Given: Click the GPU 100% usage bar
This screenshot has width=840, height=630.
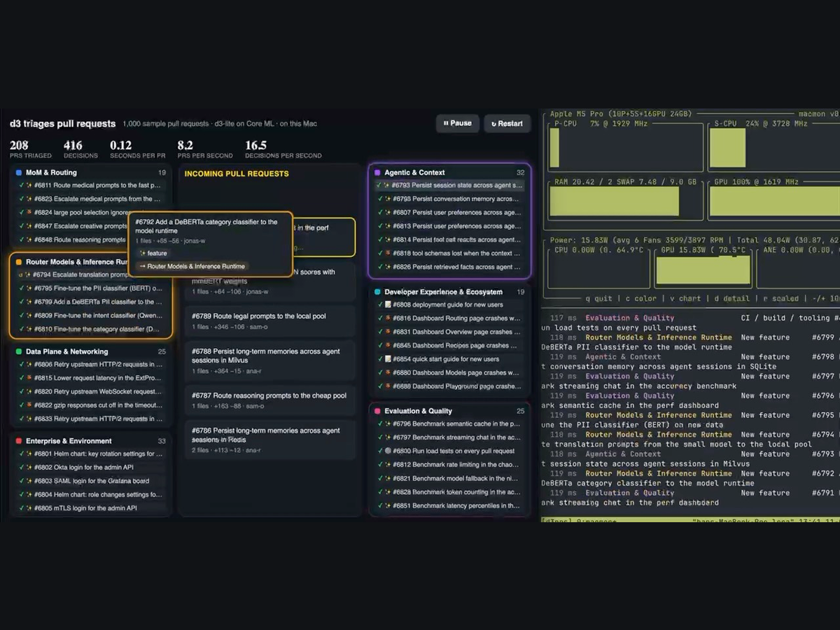Looking at the screenshot, I should click(x=774, y=201).
